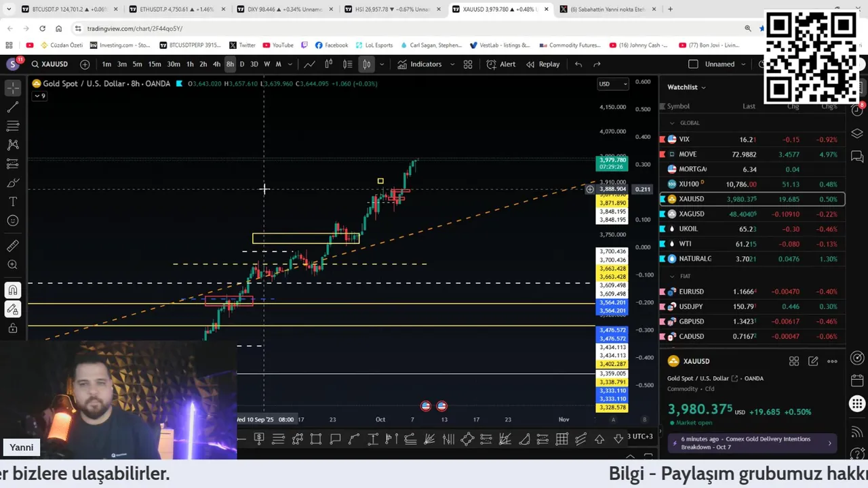This screenshot has height=488, width=868.
Task: Undo the last chart action
Action: 578,64
